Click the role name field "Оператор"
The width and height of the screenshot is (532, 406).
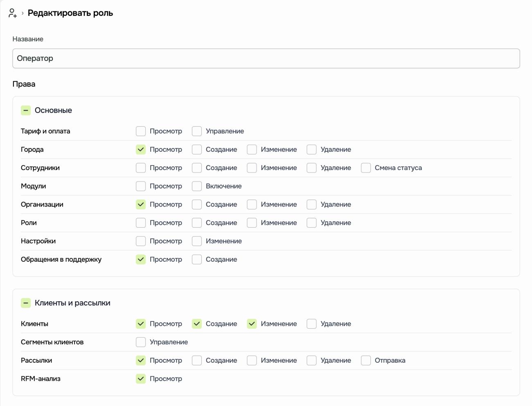click(266, 58)
